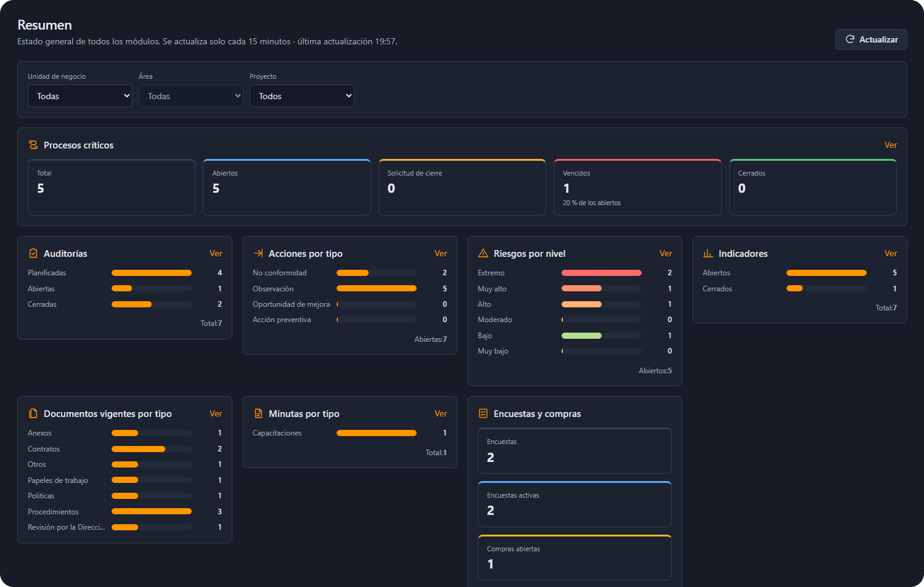Viewport: 924px width, 587px height.
Task: Click the 'Abiertas:7' acciones total
Action: [430, 339]
